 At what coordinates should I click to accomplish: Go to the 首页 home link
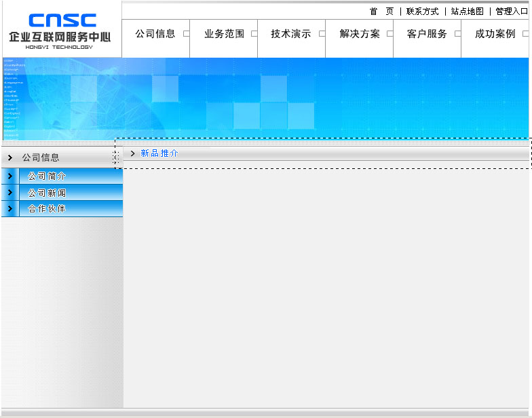(x=381, y=12)
